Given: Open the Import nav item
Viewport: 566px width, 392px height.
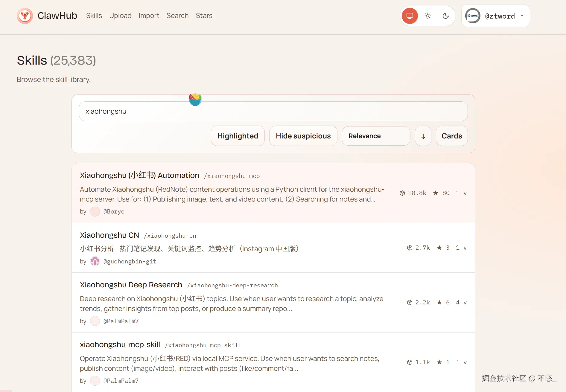Looking at the screenshot, I should 149,16.
